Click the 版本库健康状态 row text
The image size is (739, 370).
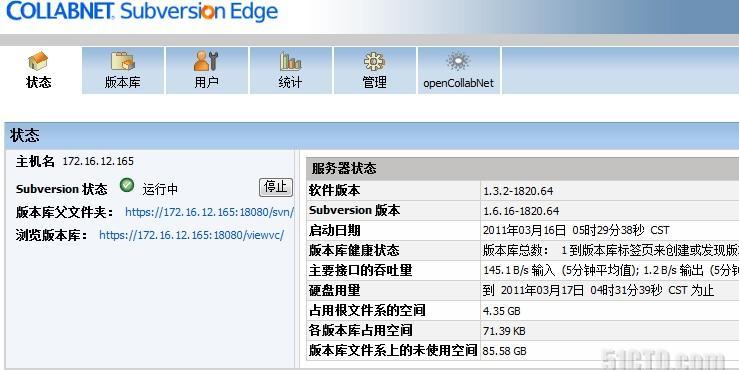point(354,250)
